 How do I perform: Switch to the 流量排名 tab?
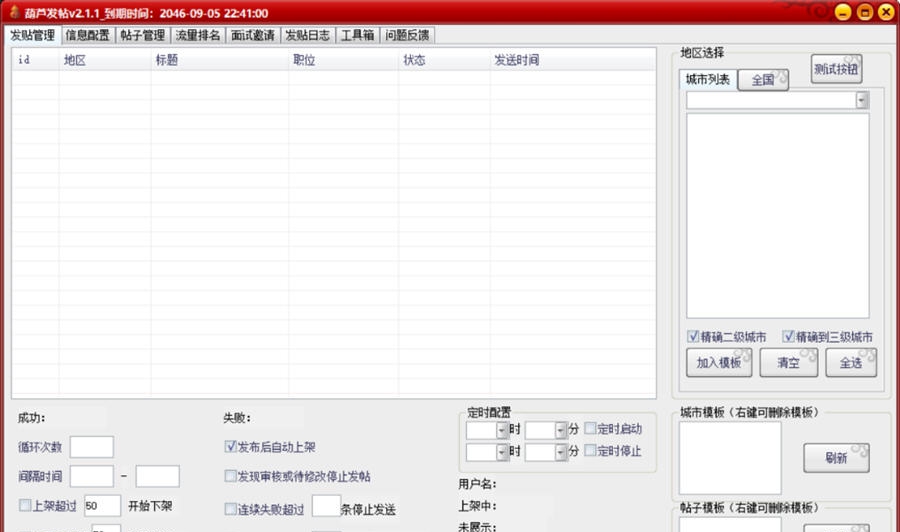click(x=198, y=35)
